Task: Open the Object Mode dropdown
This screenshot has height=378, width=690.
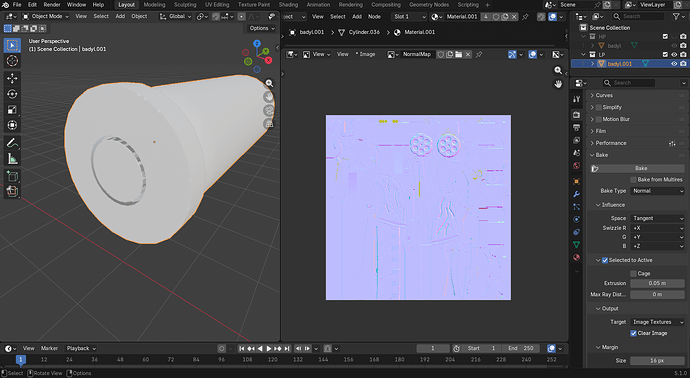Action: [45, 16]
